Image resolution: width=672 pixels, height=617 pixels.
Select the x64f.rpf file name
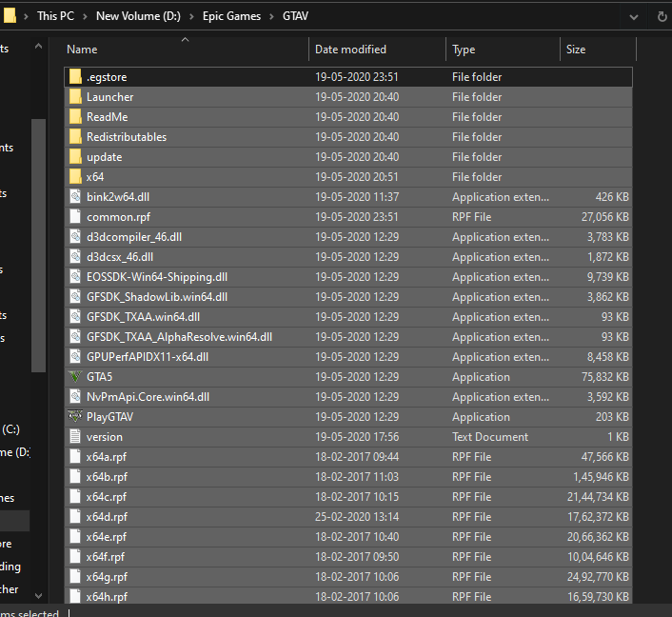106,557
